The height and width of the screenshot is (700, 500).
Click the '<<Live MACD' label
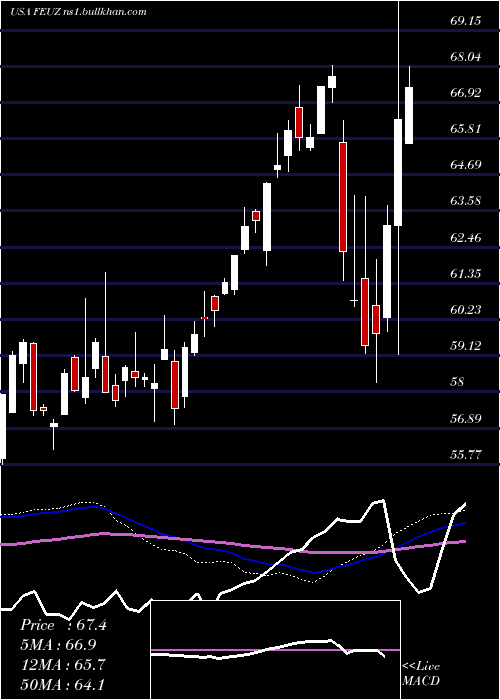(421, 673)
